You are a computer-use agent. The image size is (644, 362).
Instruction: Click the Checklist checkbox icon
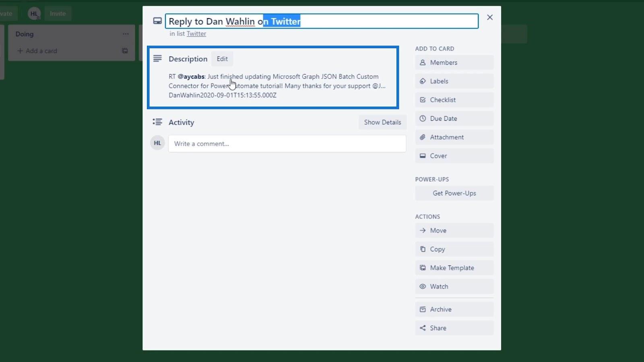(x=423, y=100)
